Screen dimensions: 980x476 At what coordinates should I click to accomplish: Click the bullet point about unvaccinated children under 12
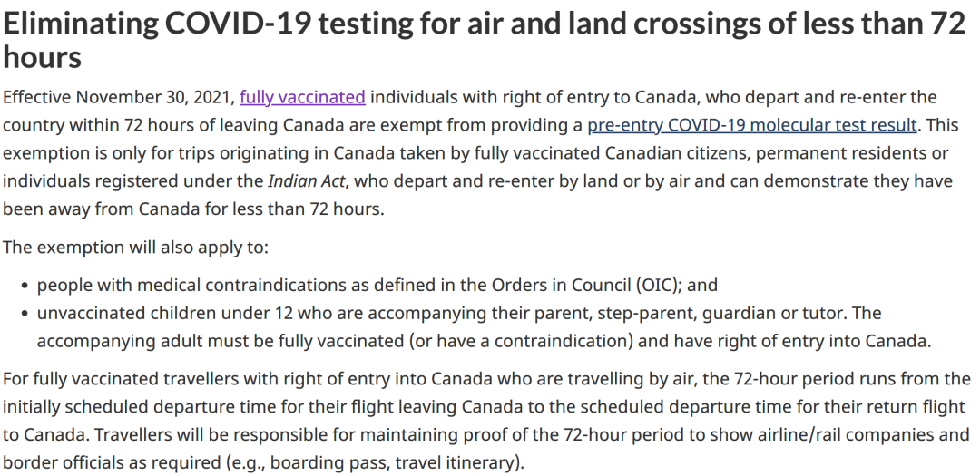pos(485,327)
